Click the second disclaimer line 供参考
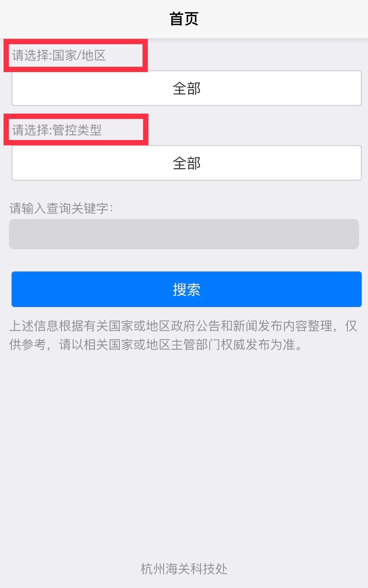The image size is (368, 588). click(x=156, y=345)
